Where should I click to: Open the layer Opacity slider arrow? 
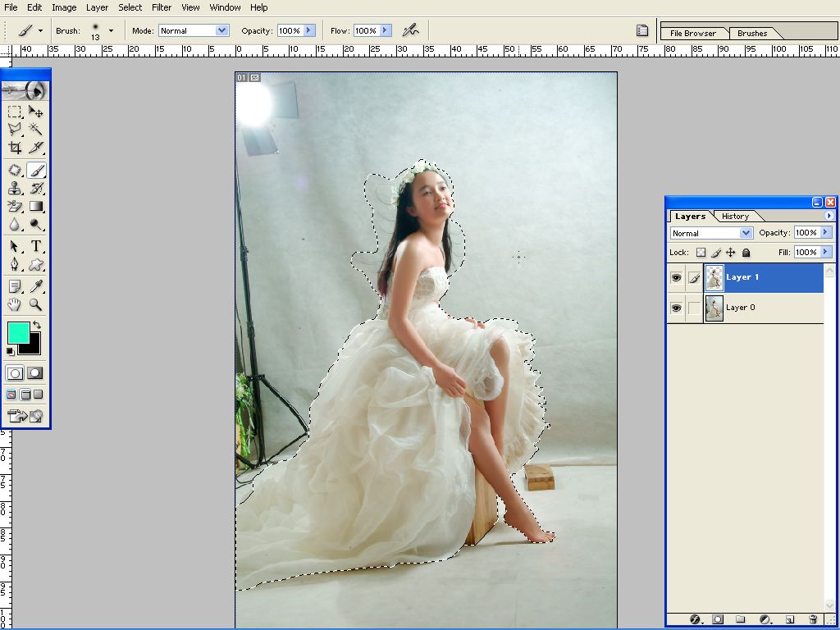tap(826, 233)
